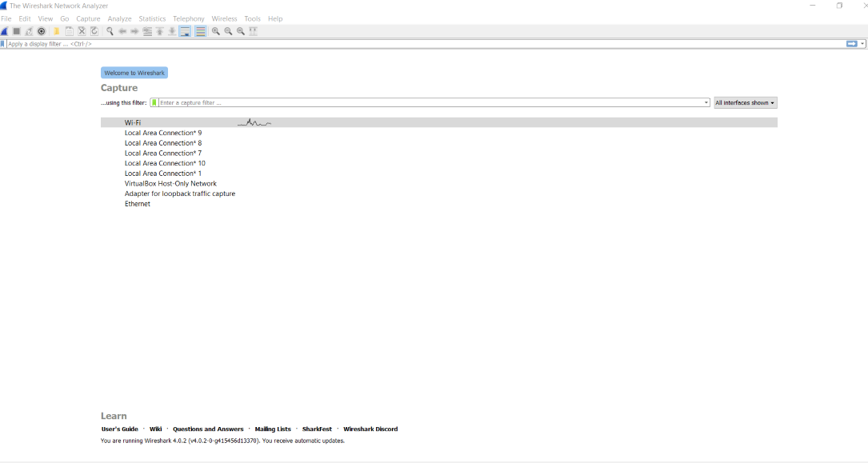The image size is (868, 463).
Task: Open the Mailing Lists link
Action: point(273,429)
